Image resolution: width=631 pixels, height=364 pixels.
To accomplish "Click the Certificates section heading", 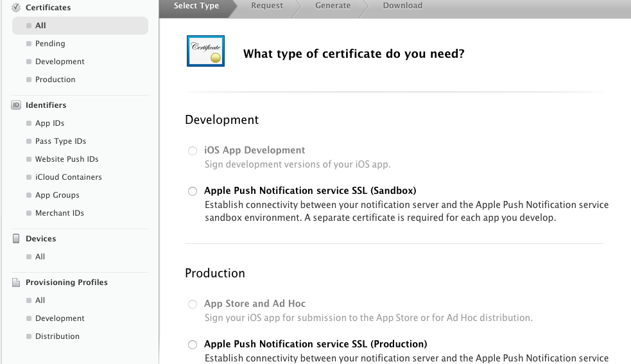I will (x=48, y=7).
